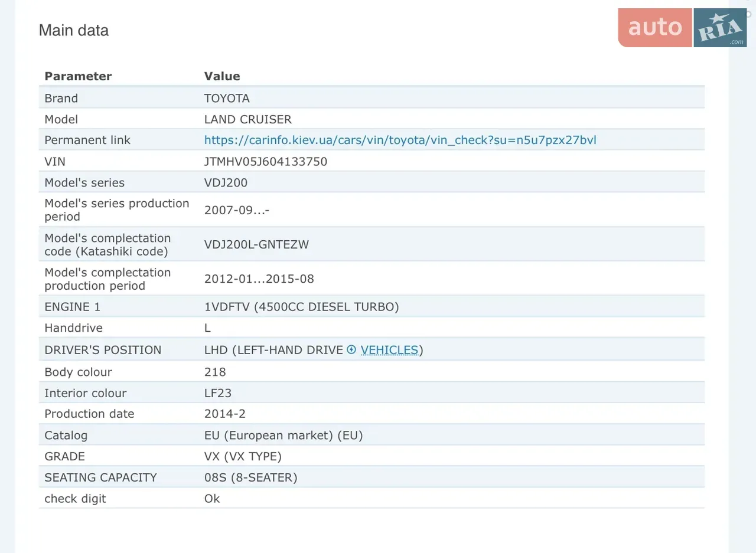
Task: Select the period value '2007-09...-'
Action: [x=237, y=210]
